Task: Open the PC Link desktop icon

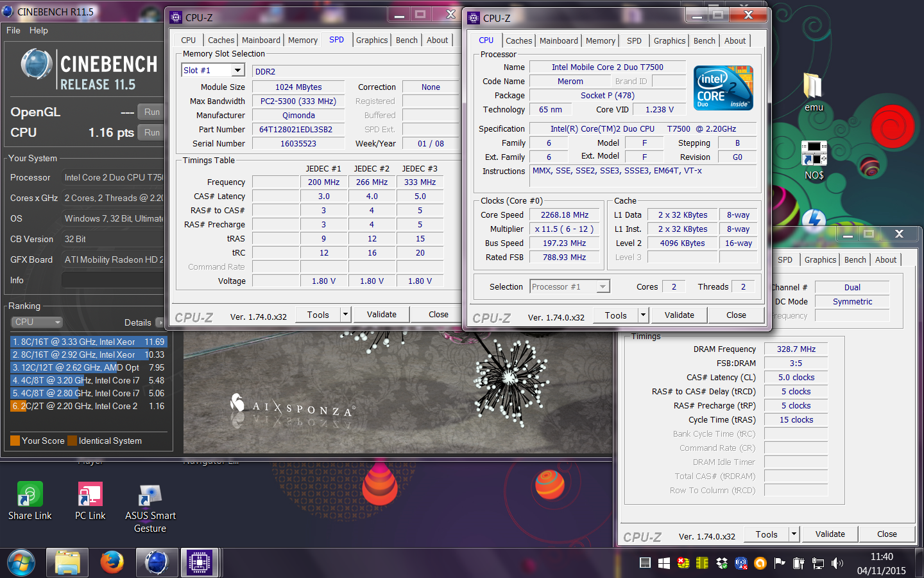Action: tap(90, 501)
